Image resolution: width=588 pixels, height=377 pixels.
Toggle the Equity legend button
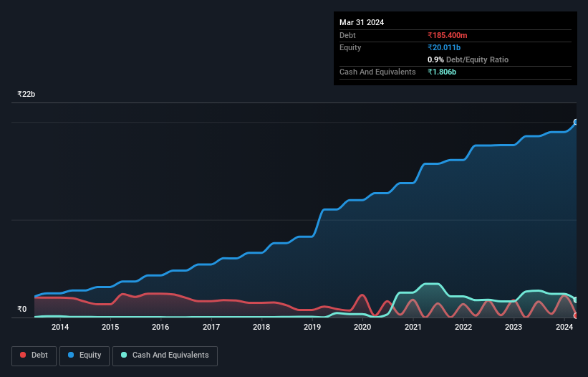point(85,355)
